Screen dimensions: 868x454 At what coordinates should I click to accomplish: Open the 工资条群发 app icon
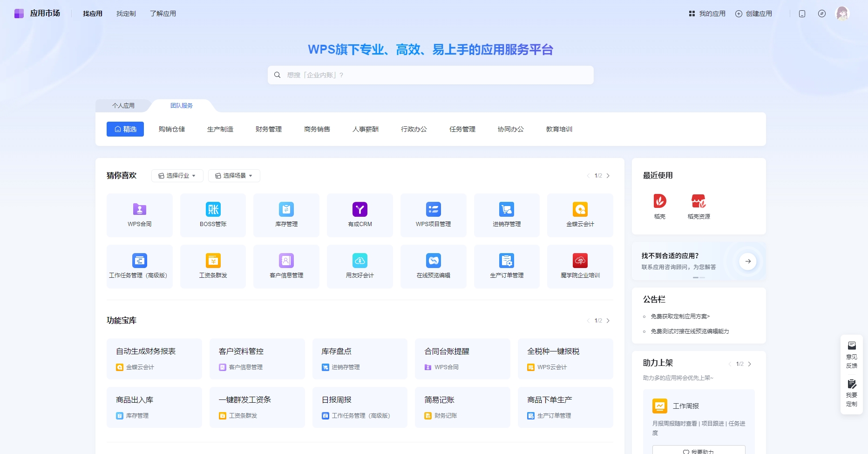[213, 261]
